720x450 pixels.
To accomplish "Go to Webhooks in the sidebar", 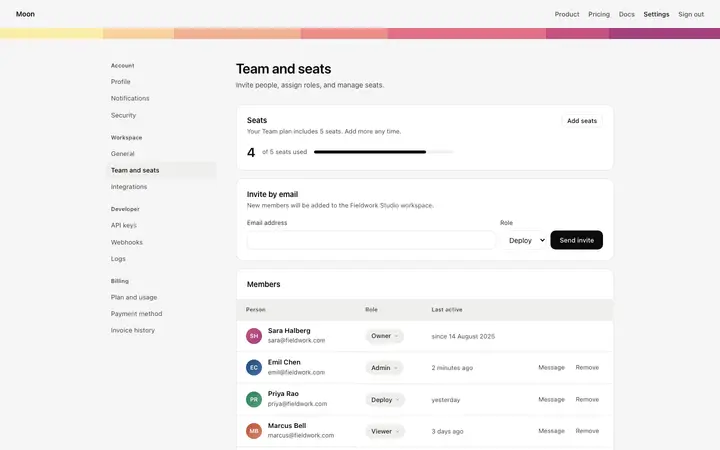I will (127, 242).
